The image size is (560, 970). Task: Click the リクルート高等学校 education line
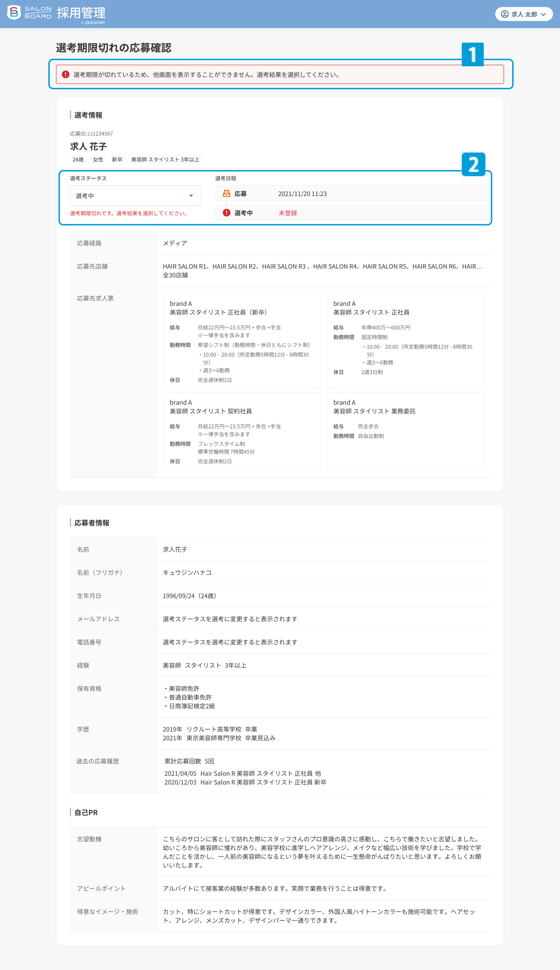pyautogui.click(x=210, y=729)
